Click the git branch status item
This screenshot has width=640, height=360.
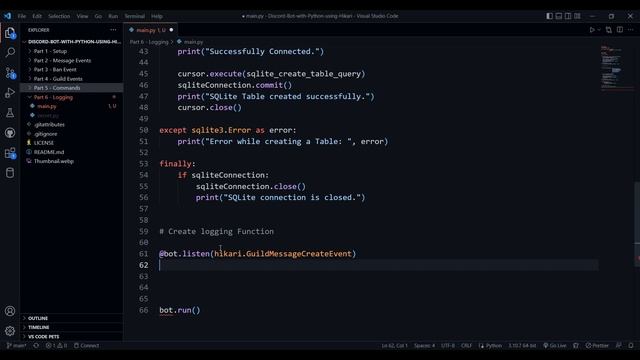[16, 346]
